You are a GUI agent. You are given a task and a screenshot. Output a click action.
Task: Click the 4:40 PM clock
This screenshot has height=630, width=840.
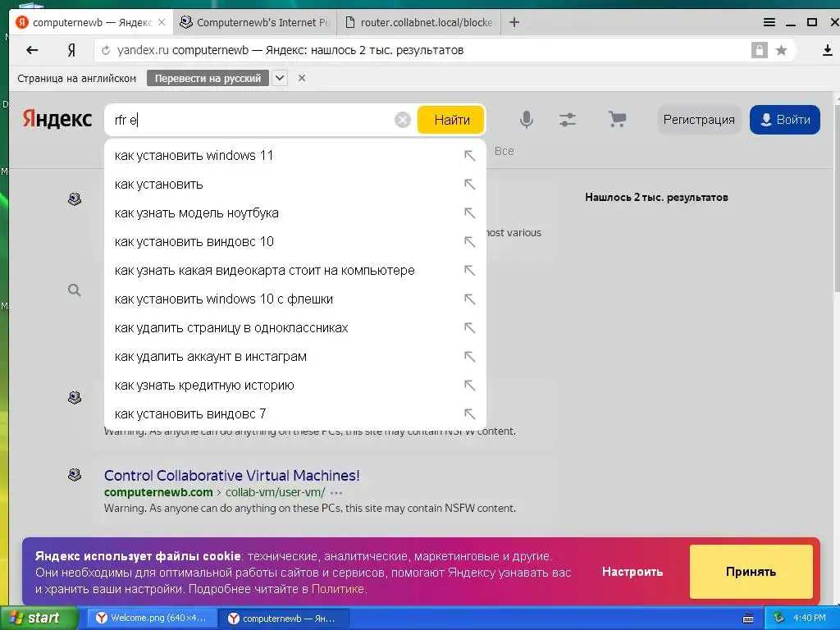[x=809, y=618]
